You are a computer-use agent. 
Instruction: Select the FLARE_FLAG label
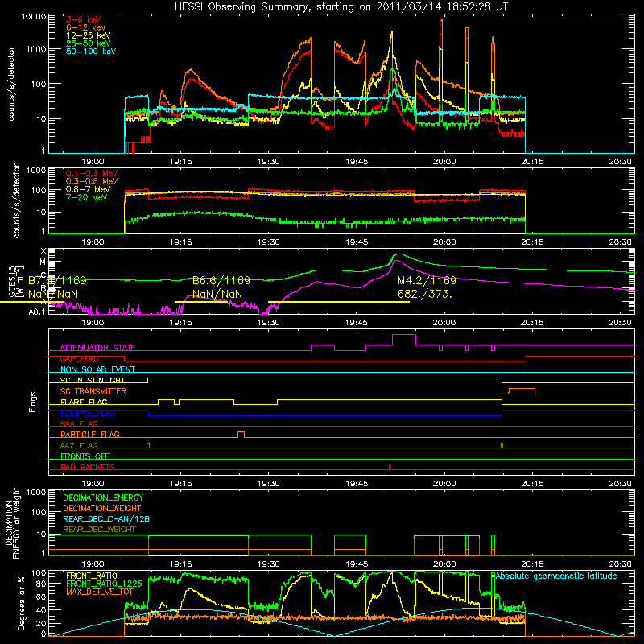pyautogui.click(x=84, y=402)
